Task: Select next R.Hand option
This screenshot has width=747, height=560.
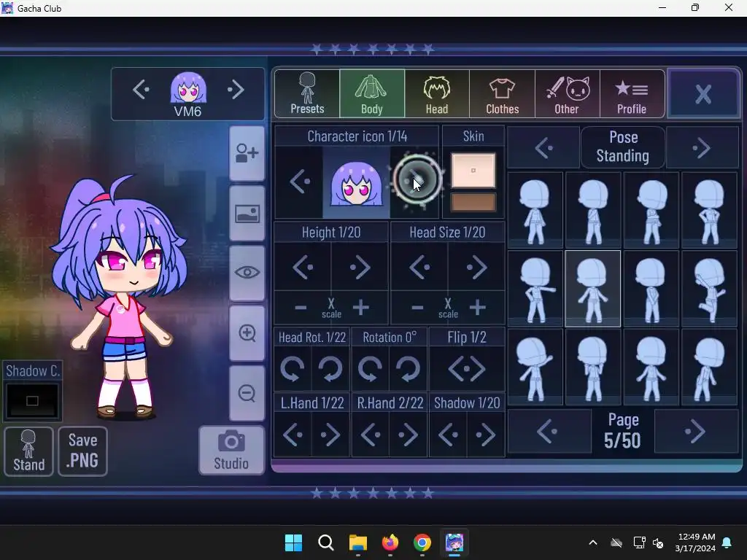Action: 408,435
